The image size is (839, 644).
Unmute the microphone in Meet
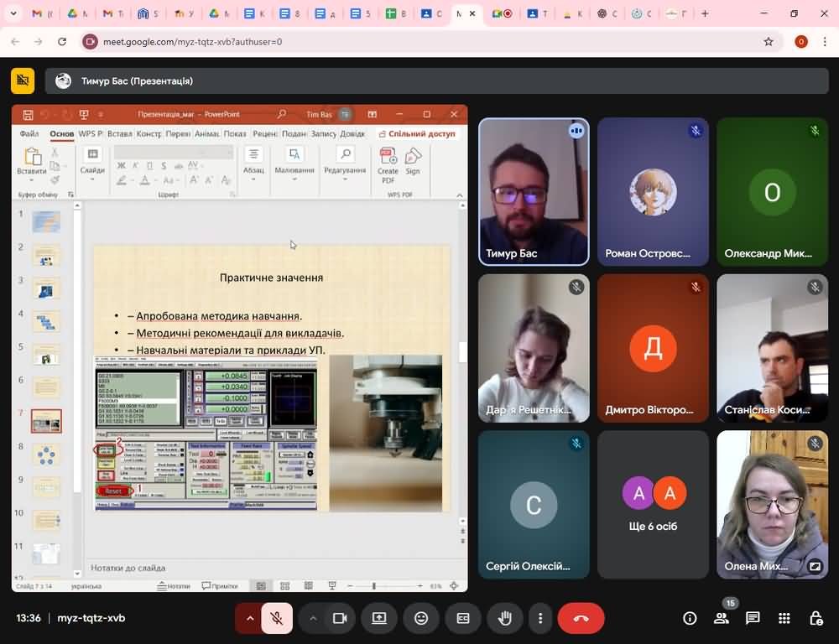(x=276, y=618)
